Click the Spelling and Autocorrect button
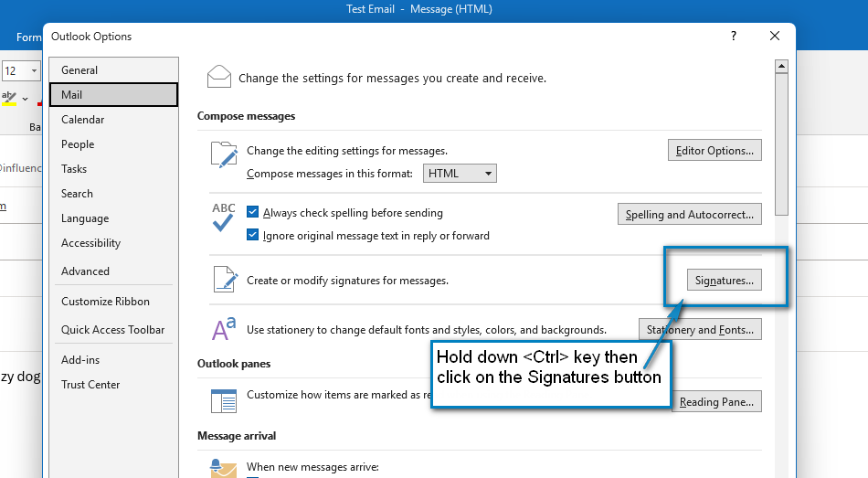The width and height of the screenshot is (868, 478). 689,215
